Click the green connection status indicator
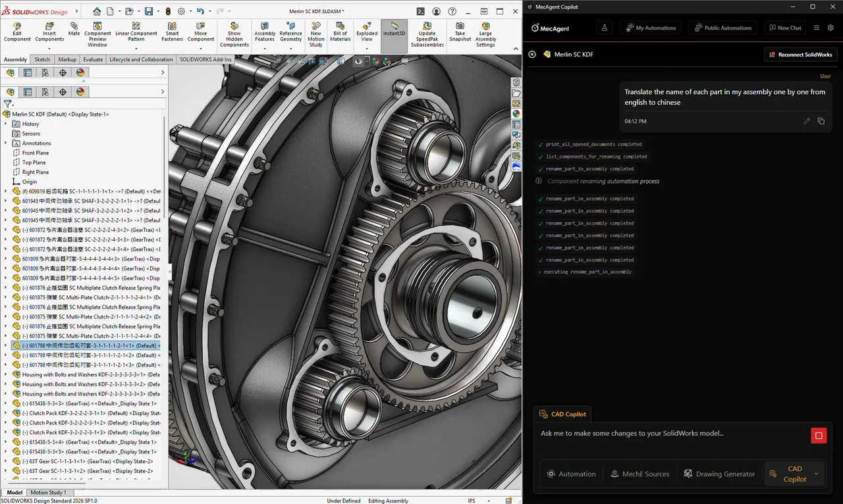This screenshot has width=843, height=504. click(x=532, y=54)
